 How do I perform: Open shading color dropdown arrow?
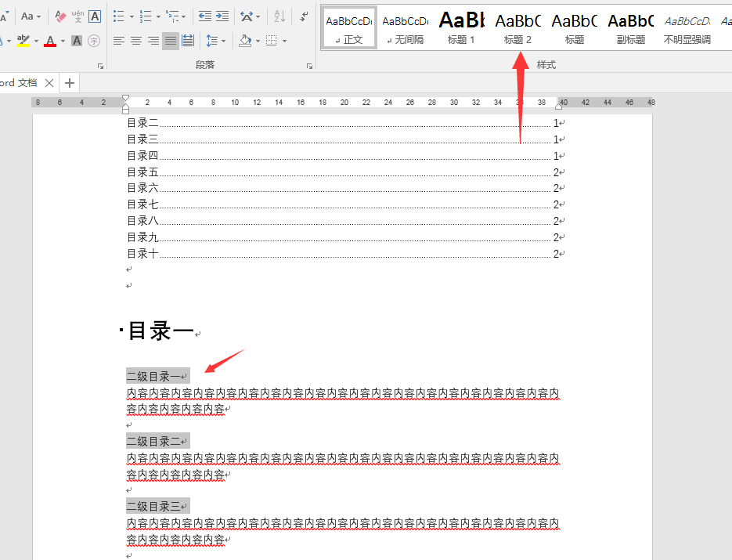(258, 41)
